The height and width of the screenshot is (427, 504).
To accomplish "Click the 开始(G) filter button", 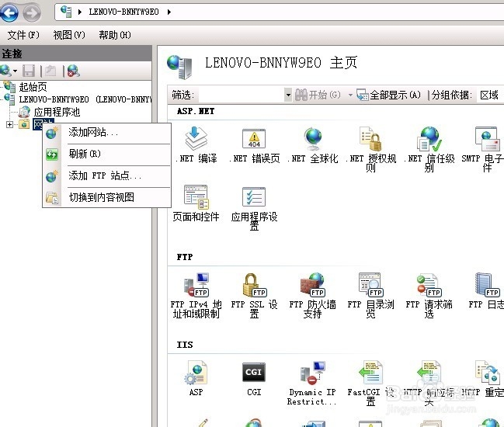I will (x=318, y=95).
